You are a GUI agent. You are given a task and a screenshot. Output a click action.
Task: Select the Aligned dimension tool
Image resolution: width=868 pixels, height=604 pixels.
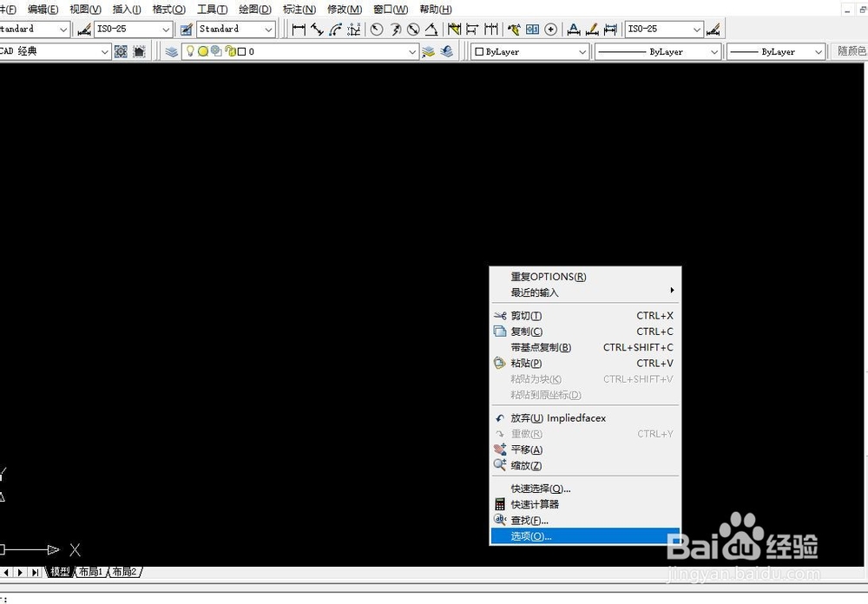tap(317, 29)
